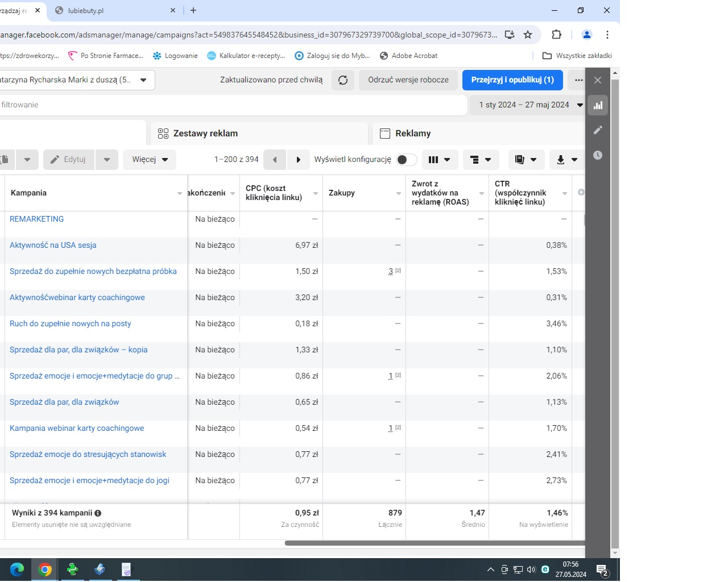The height and width of the screenshot is (582, 728).
Task: Click the volume speaker tray icon
Action: pyautogui.click(x=531, y=569)
